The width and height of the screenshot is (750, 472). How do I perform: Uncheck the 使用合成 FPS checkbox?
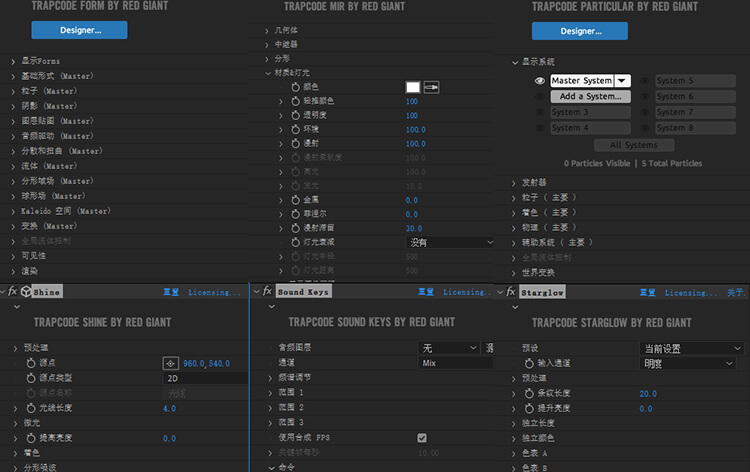click(x=422, y=438)
